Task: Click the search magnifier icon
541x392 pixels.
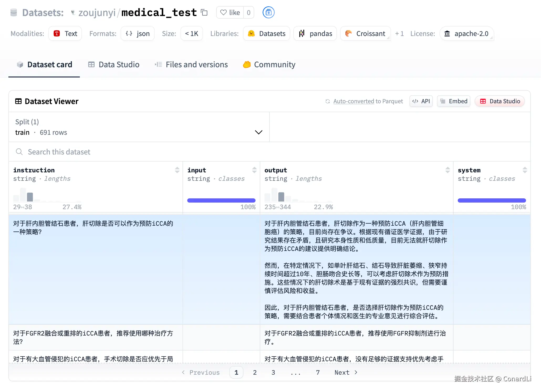Action: click(x=19, y=152)
